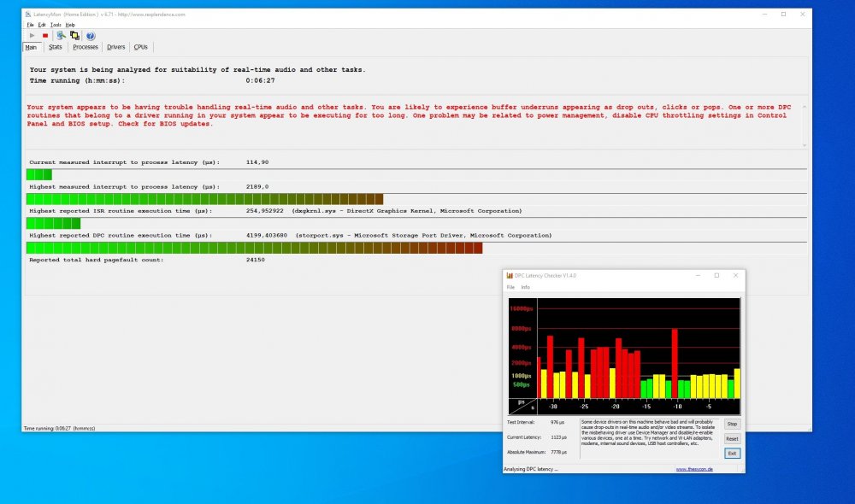Switch to the Processes tab
This screenshot has width=855, height=504.
pos(85,47)
